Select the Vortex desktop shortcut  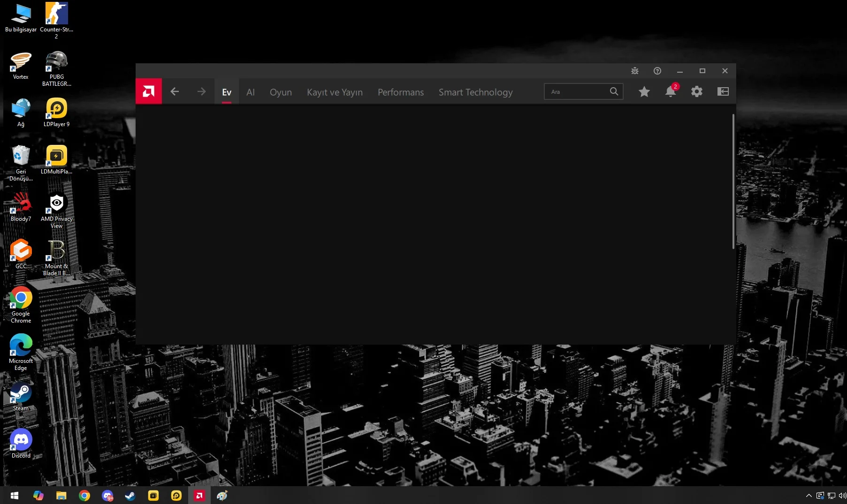[21, 66]
